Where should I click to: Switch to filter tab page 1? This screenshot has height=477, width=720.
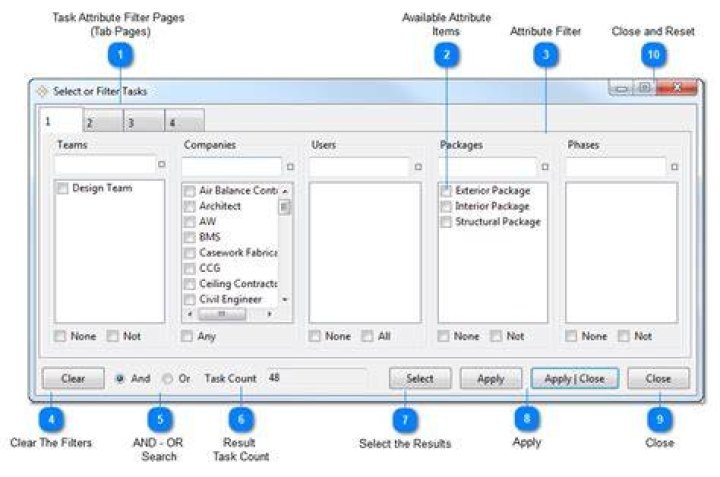[x=61, y=121]
